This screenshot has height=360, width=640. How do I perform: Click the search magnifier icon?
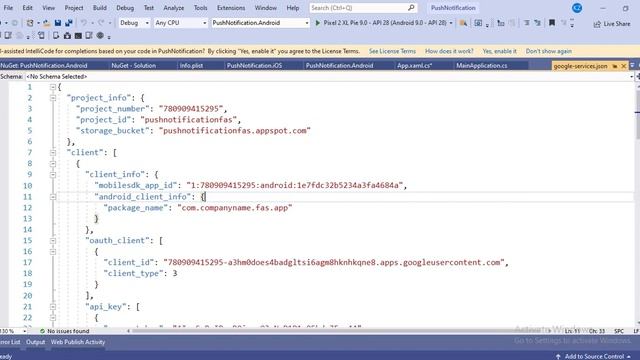pos(411,7)
